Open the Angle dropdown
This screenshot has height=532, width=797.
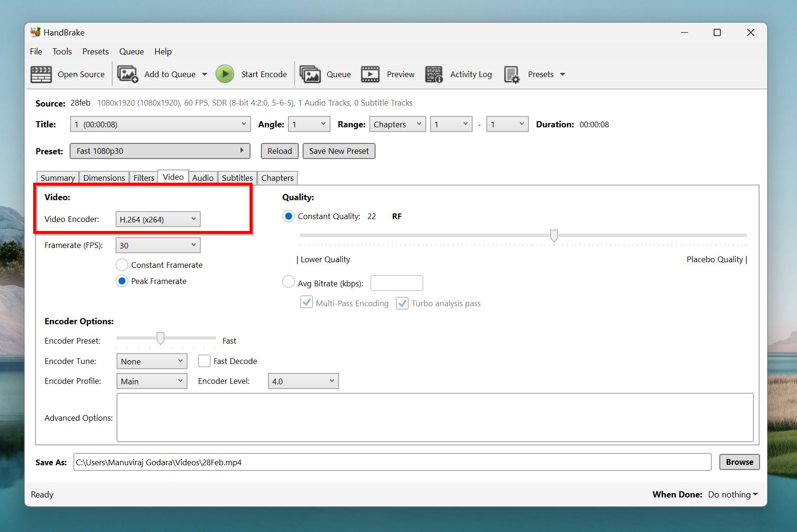[309, 124]
